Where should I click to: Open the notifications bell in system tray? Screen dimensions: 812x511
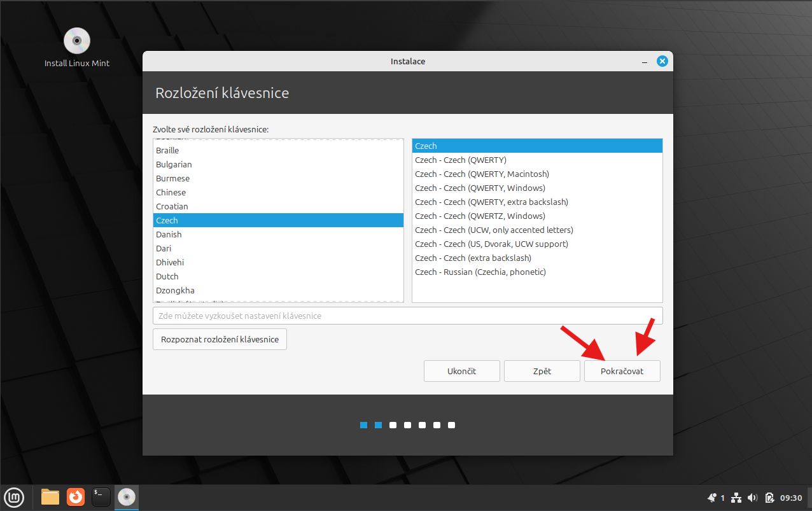(x=712, y=498)
